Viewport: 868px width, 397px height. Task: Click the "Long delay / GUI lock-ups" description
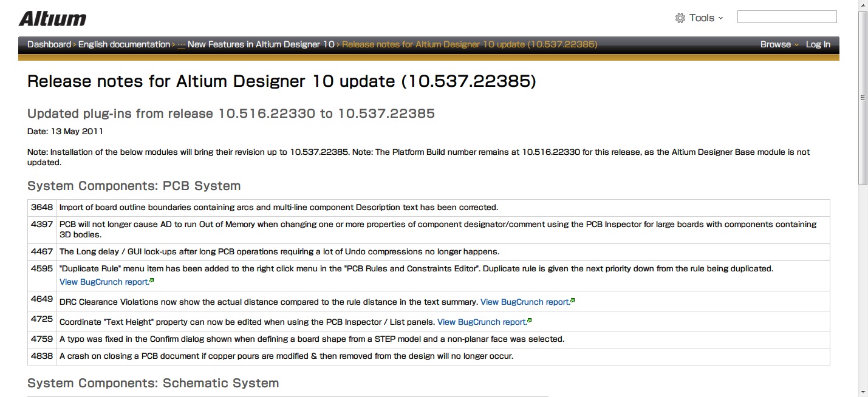pos(279,251)
